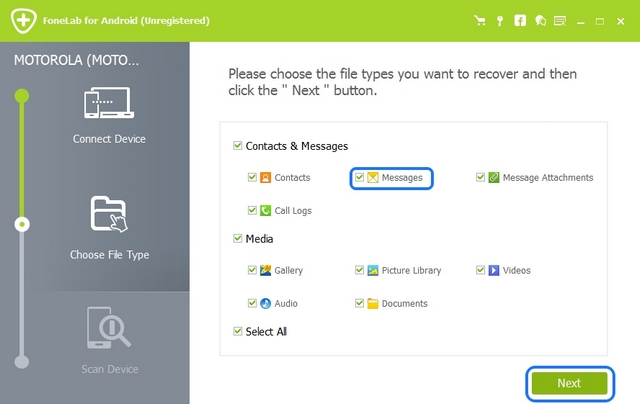Viewport: 640px width, 404px height.
Task: Select the Choose File Type folder icon
Action: [109, 214]
